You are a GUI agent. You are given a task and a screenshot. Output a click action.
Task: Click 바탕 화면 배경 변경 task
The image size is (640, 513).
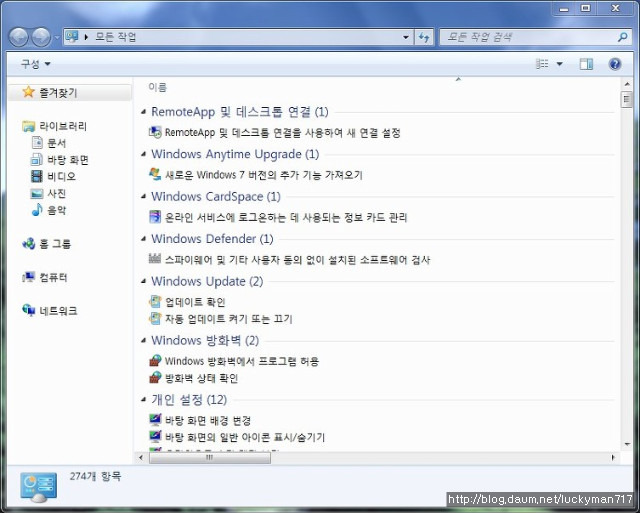[x=208, y=420]
